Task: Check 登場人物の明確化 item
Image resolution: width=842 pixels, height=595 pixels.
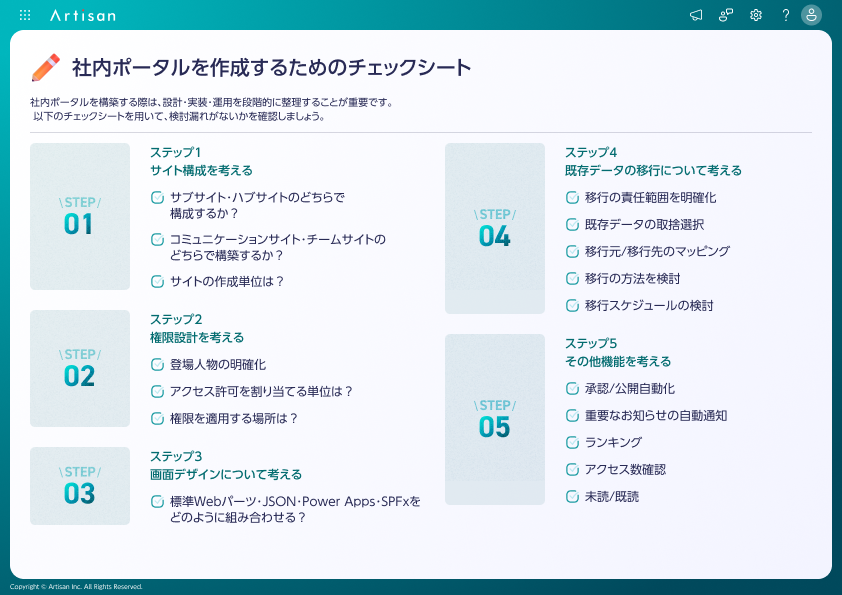Action: pos(157,365)
